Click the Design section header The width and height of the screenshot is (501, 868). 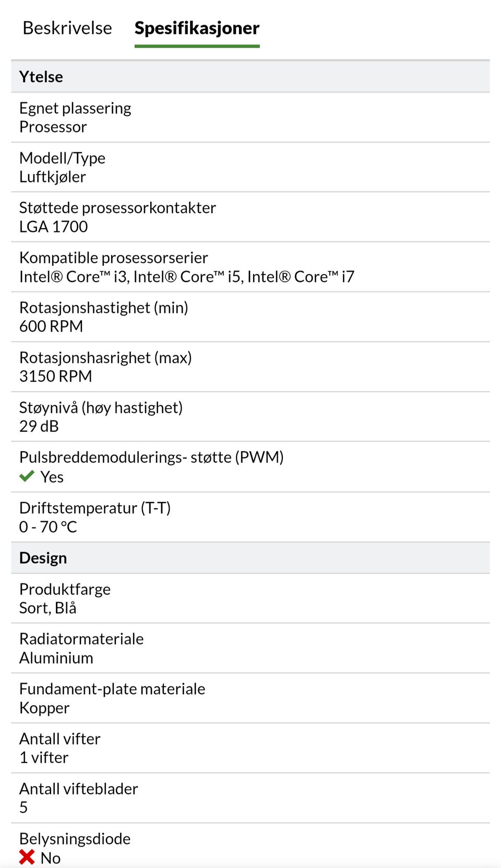pyautogui.click(x=43, y=558)
